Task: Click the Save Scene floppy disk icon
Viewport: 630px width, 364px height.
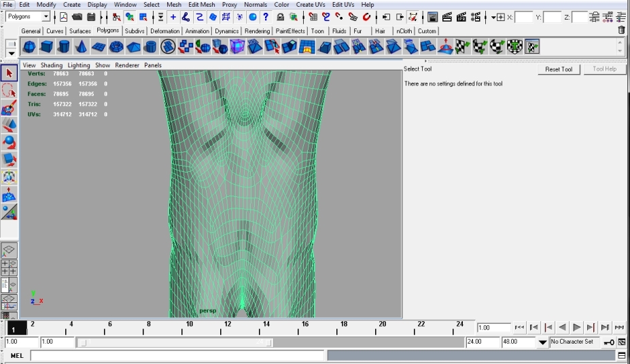Action: (91, 17)
